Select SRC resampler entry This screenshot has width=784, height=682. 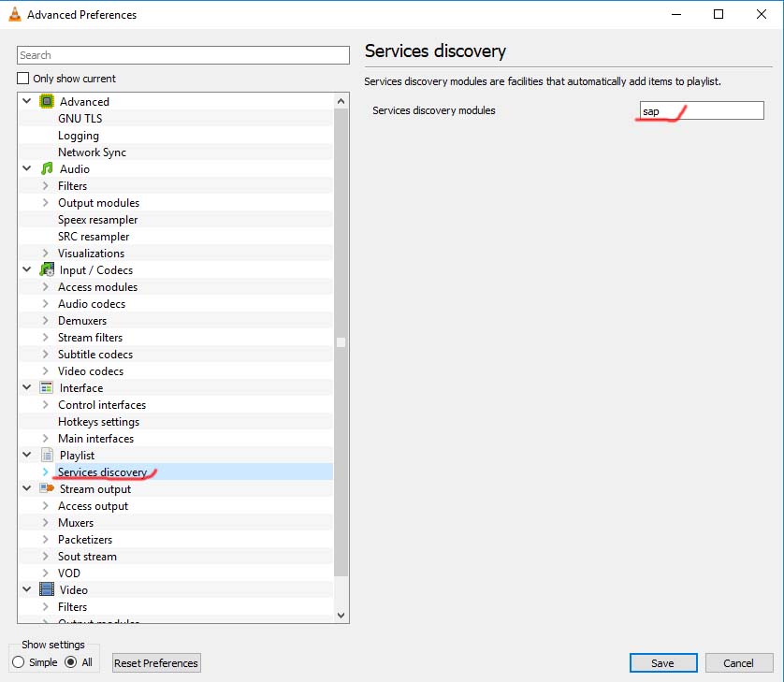(94, 237)
